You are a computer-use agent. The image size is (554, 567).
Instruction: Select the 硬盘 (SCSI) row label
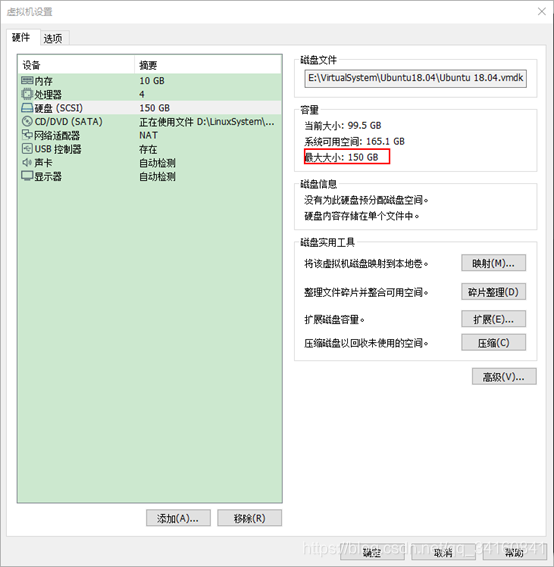(59, 108)
